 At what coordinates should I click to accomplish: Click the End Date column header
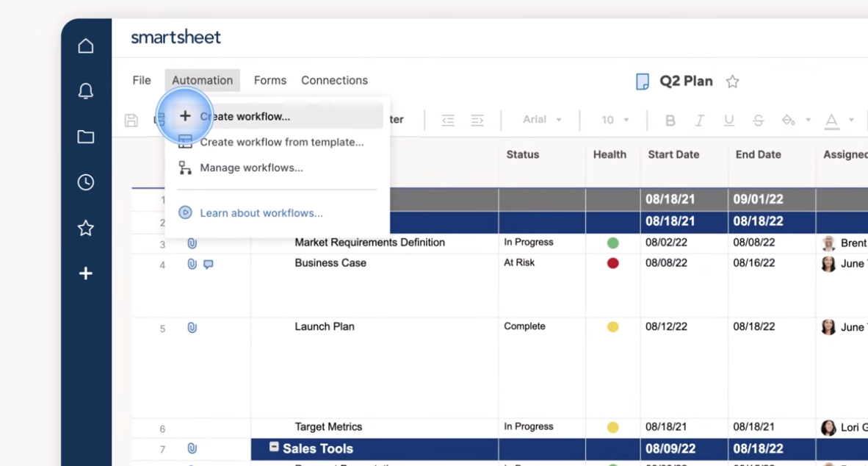click(x=758, y=154)
